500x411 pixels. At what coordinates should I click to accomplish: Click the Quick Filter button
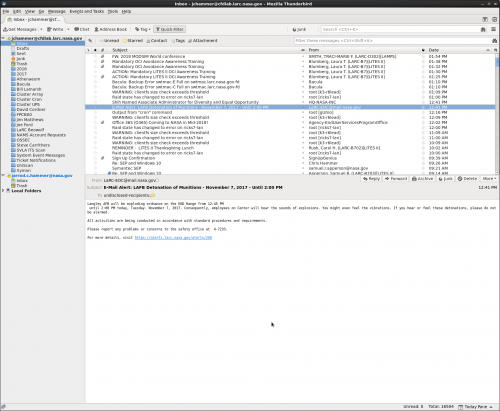pyautogui.click(x=170, y=29)
